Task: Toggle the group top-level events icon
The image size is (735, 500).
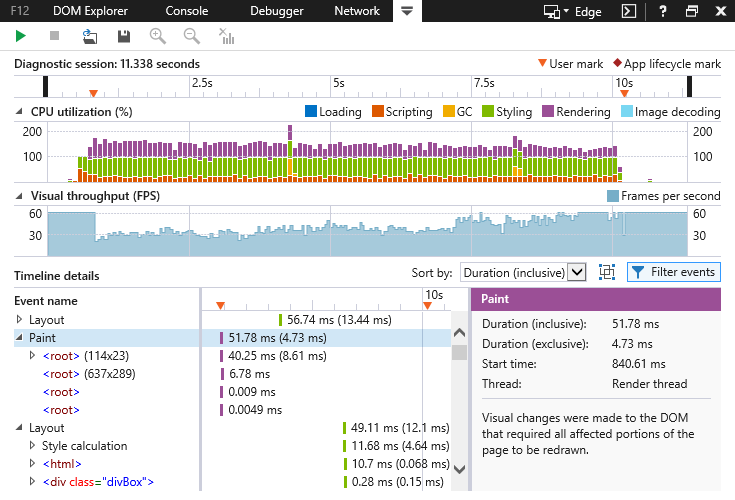Action: [606, 272]
